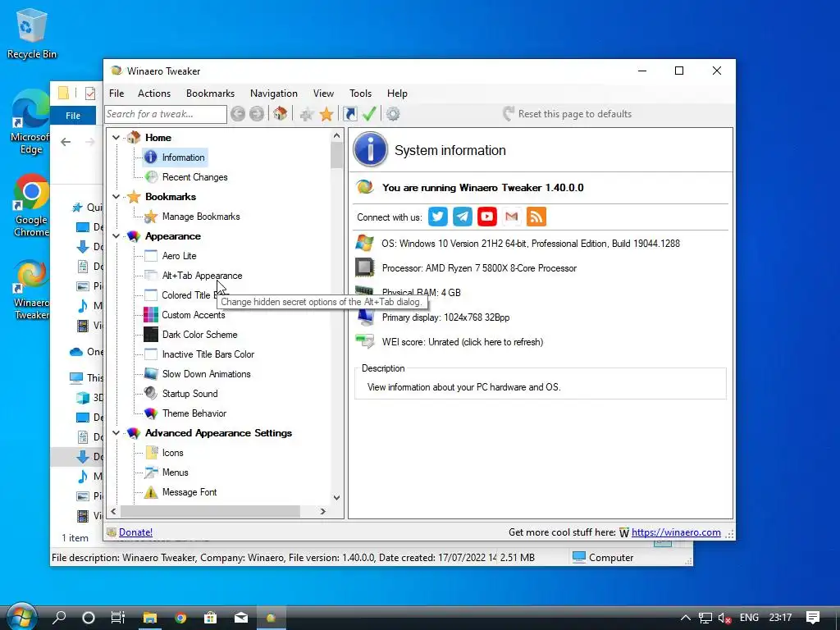Click the green checkmark toolbar icon
This screenshot has height=630, width=840.
pyautogui.click(x=369, y=113)
